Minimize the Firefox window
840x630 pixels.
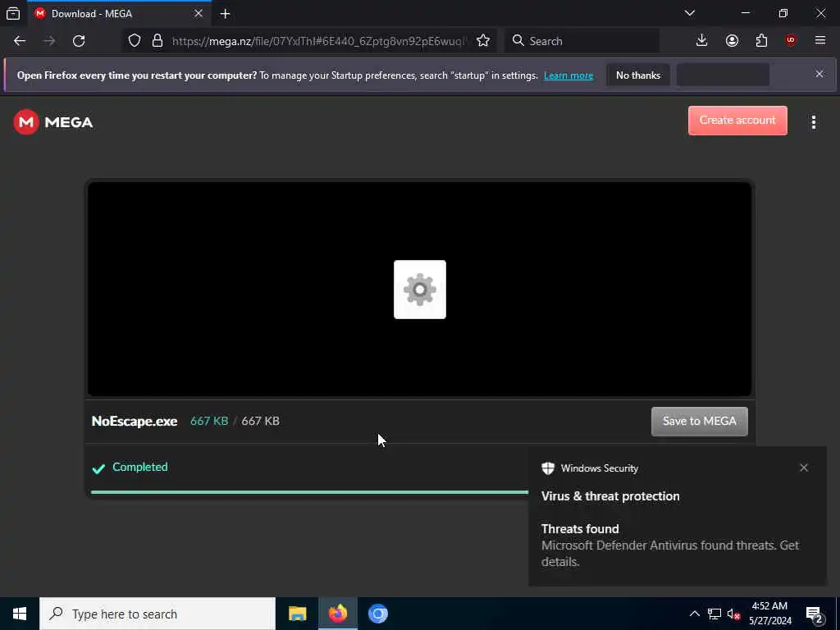click(745, 13)
